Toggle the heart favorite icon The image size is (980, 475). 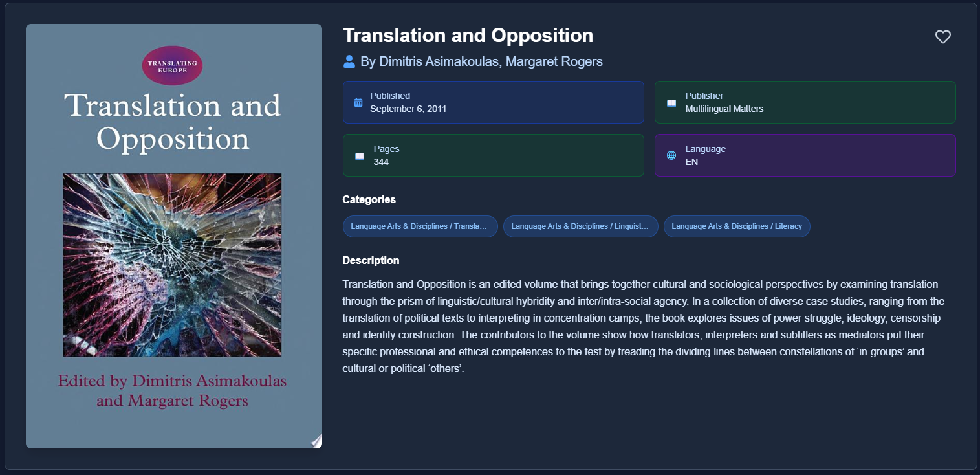(942, 37)
